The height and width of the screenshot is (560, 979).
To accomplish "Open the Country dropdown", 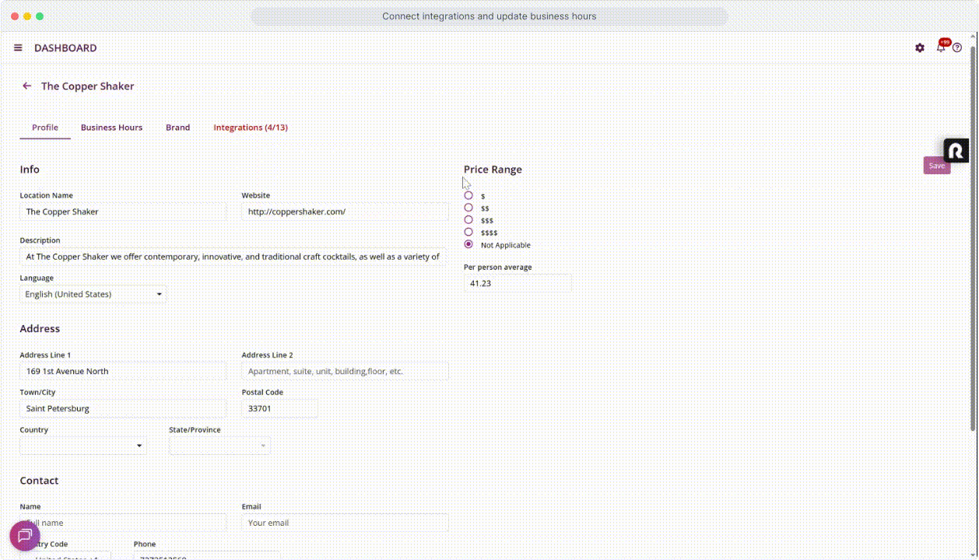I will click(83, 446).
